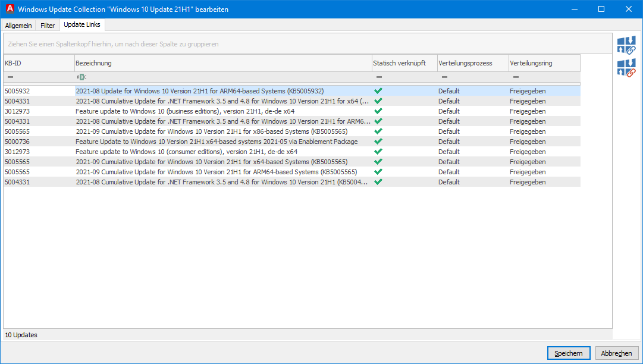Toggle the static-link checkmark in the KB5005932 row

(x=378, y=90)
